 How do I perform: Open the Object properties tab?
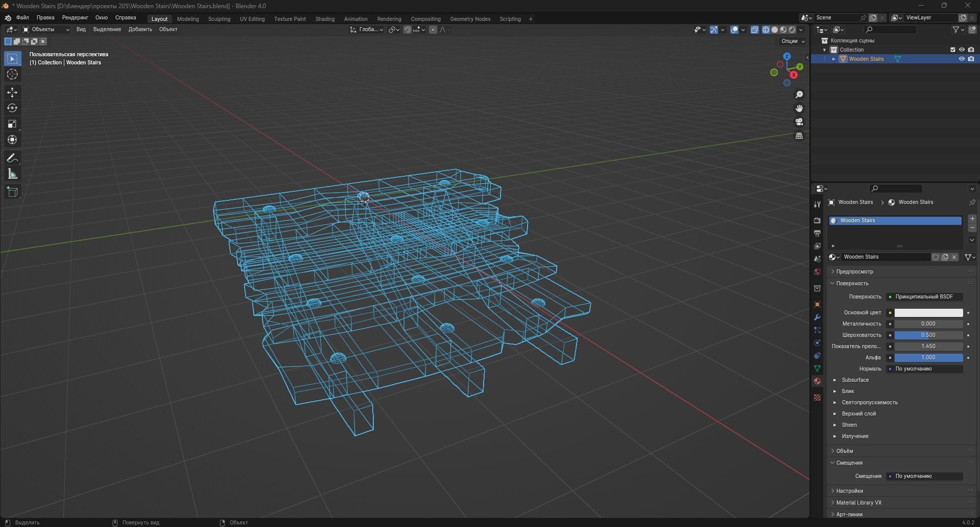(817, 304)
